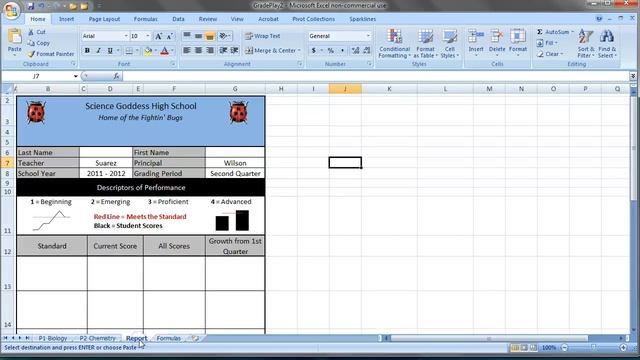Decrease font size with Shrink Font icon
640x360 pixels.
pyautogui.click(x=170, y=36)
